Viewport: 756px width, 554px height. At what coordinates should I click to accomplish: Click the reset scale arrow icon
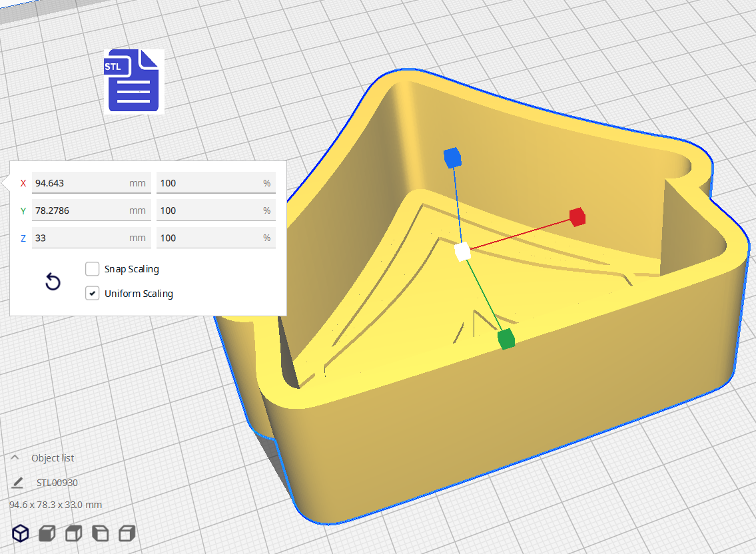coord(53,282)
